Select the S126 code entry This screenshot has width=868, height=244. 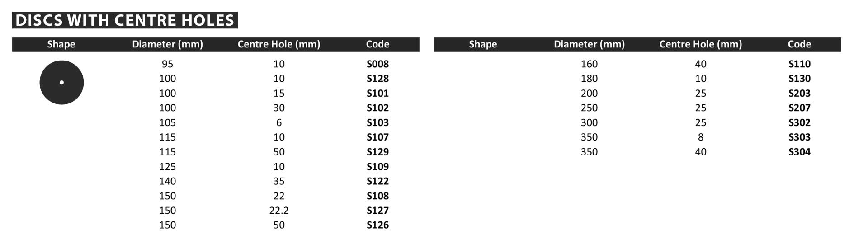pyautogui.click(x=377, y=225)
